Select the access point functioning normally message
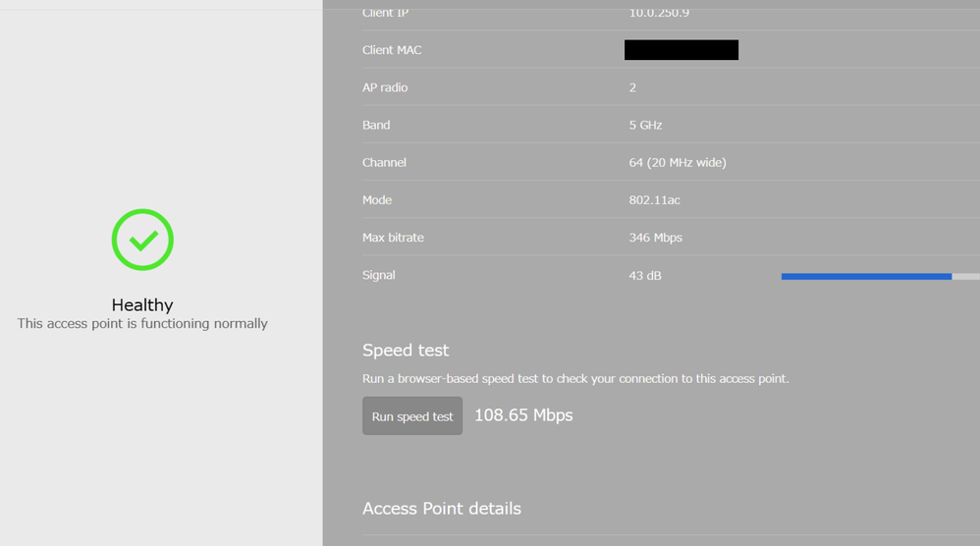 [142, 324]
